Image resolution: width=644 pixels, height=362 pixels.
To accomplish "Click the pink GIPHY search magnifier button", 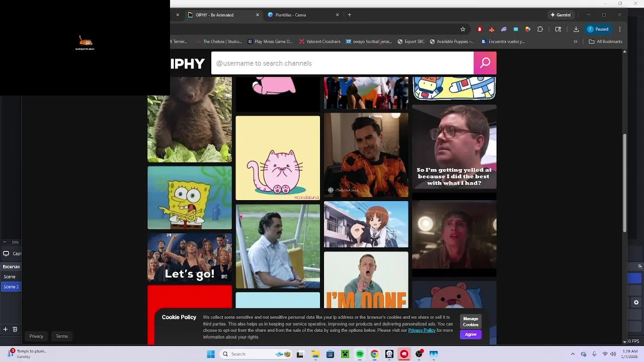I will tap(485, 63).
